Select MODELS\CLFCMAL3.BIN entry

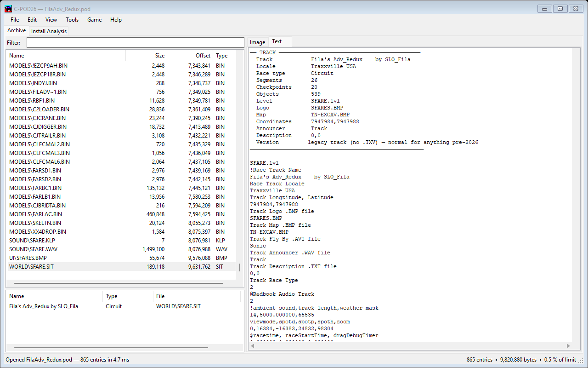[x=121, y=153]
